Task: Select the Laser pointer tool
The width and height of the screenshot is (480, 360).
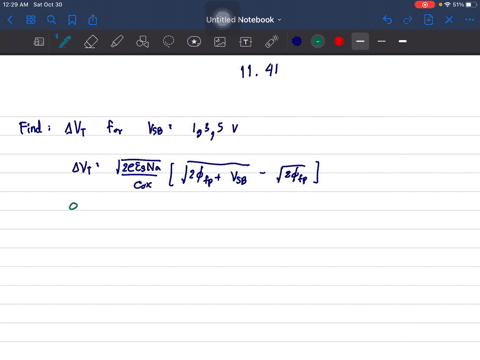Action: pyautogui.click(x=272, y=42)
